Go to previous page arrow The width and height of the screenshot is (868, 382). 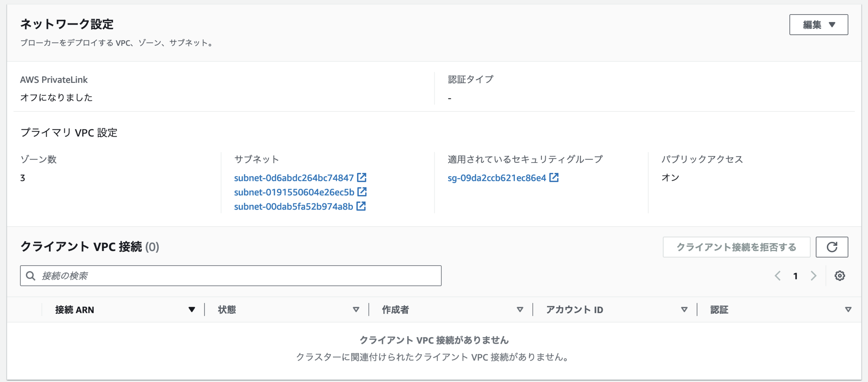point(777,276)
